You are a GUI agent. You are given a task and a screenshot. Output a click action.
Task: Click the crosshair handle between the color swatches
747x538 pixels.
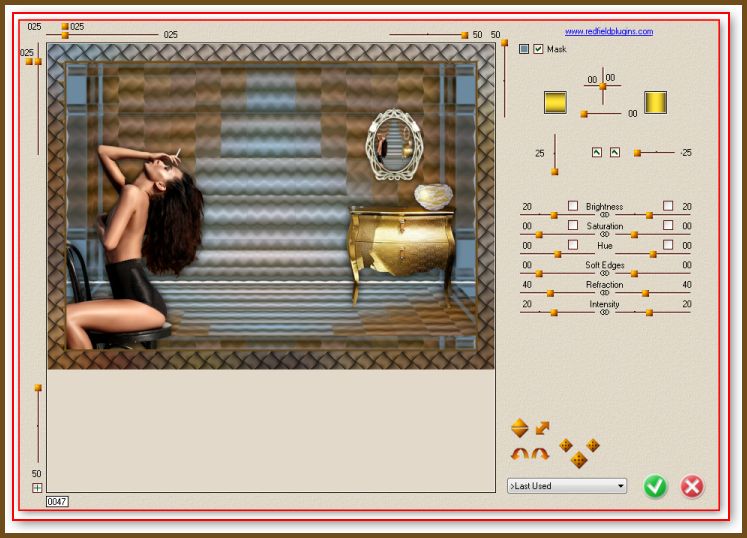[603, 86]
